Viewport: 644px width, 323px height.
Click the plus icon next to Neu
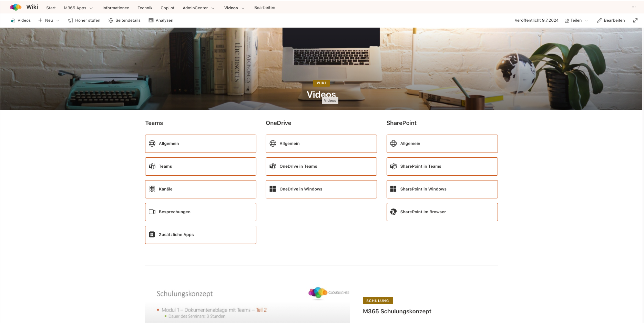click(40, 20)
